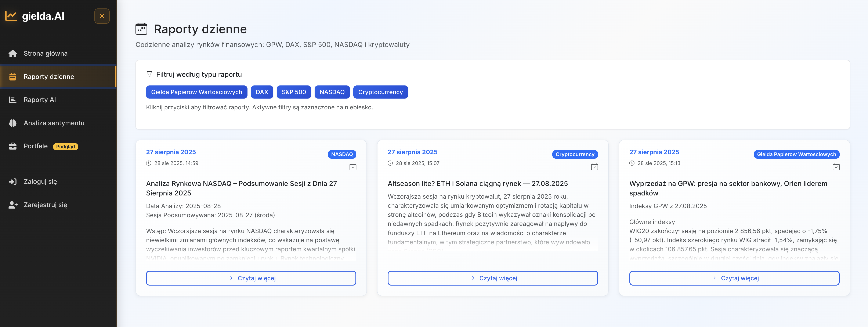Image resolution: width=868 pixels, height=327 pixels.
Task: Close sidebar with the X button
Action: tap(102, 16)
